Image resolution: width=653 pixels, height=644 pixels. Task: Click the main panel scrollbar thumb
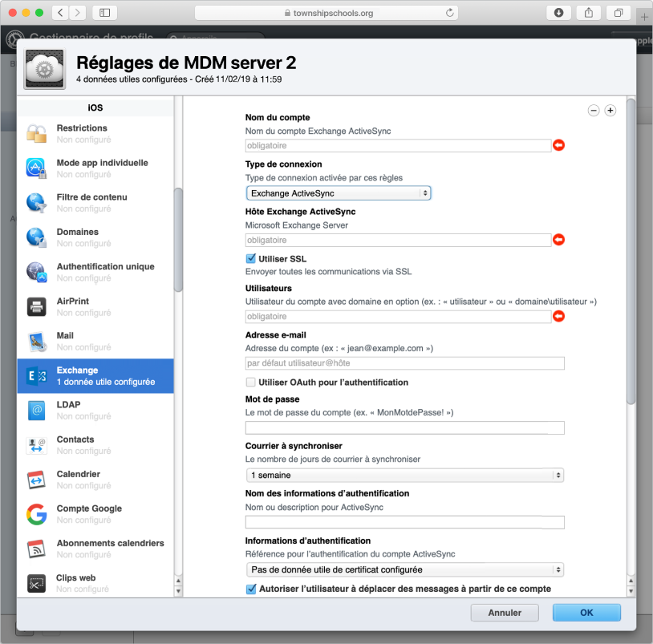pyautogui.click(x=631, y=251)
